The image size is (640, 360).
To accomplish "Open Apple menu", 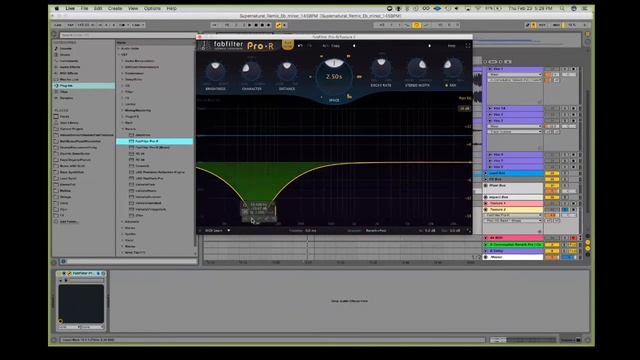I will pos(56,8).
